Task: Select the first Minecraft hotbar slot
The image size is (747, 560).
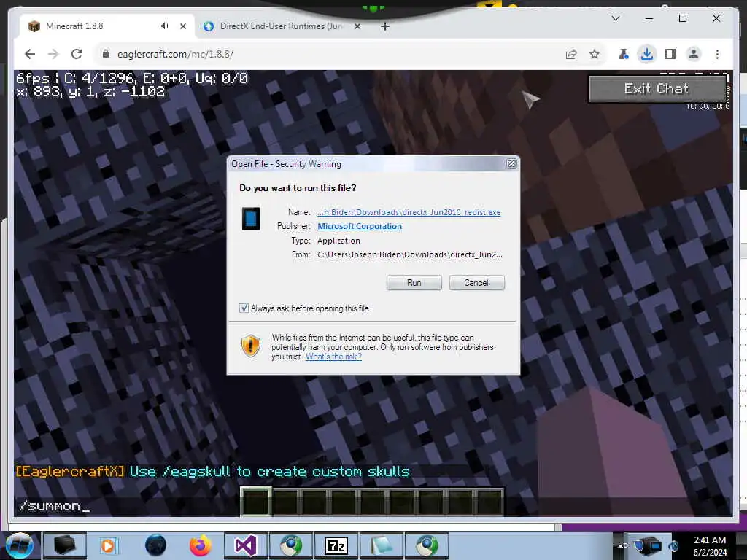Action: pos(256,502)
